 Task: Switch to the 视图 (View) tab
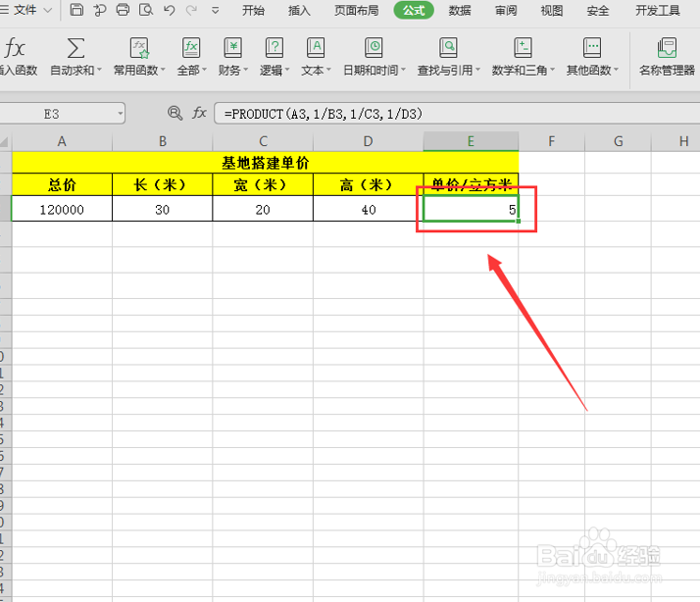tap(552, 10)
